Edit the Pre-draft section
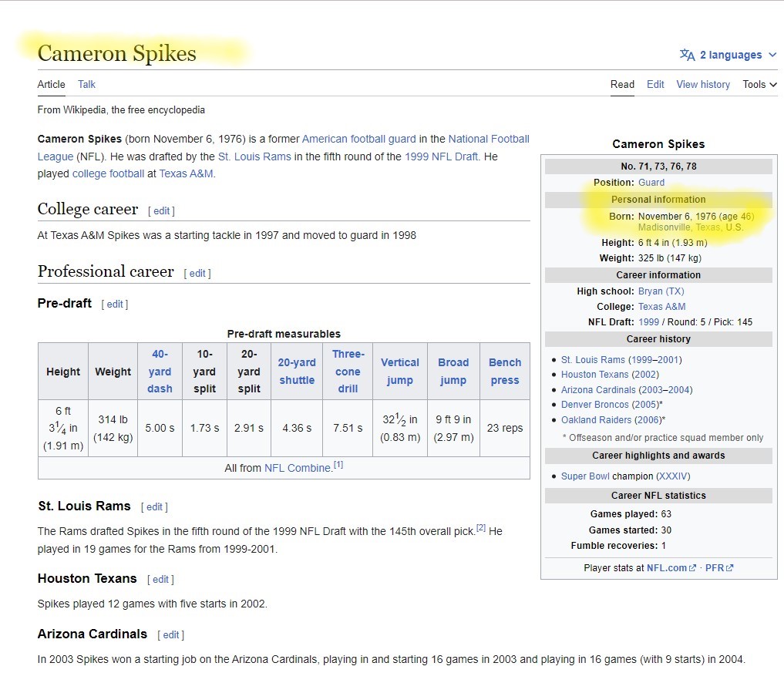784x683 pixels. 115,304
